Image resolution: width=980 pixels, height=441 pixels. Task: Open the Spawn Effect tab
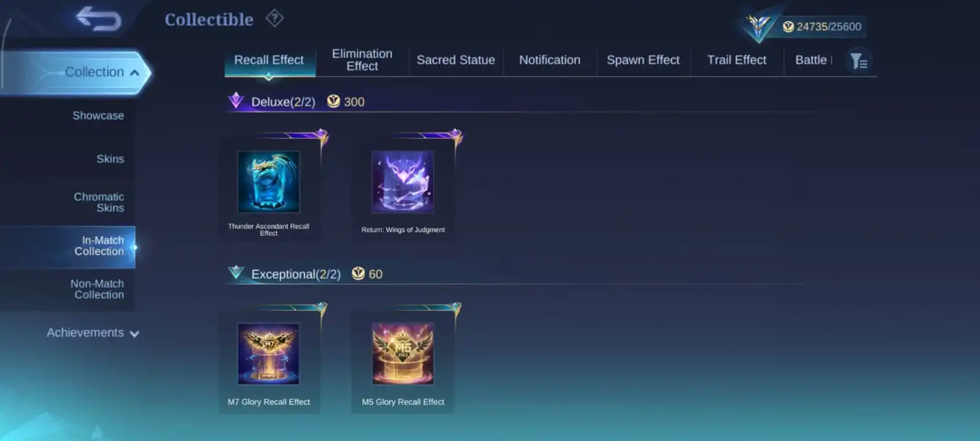pos(643,60)
